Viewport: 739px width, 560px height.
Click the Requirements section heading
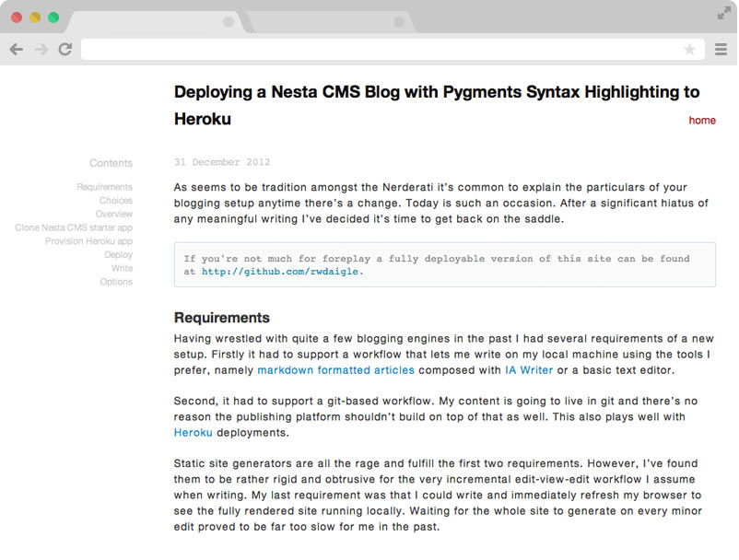click(x=222, y=318)
